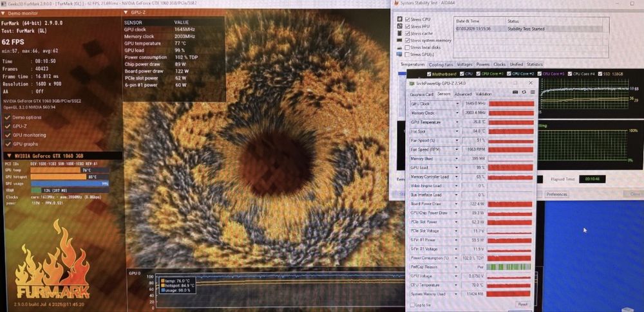Click the FurMark GPU usage blue bar
Image resolution: width=644 pixels, height=312 pixels.
(x=70, y=183)
